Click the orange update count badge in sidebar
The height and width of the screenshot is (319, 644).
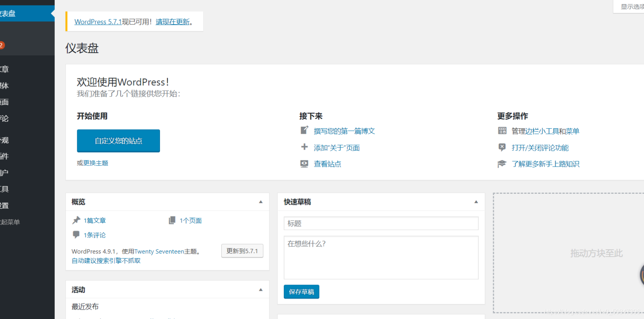[2, 45]
